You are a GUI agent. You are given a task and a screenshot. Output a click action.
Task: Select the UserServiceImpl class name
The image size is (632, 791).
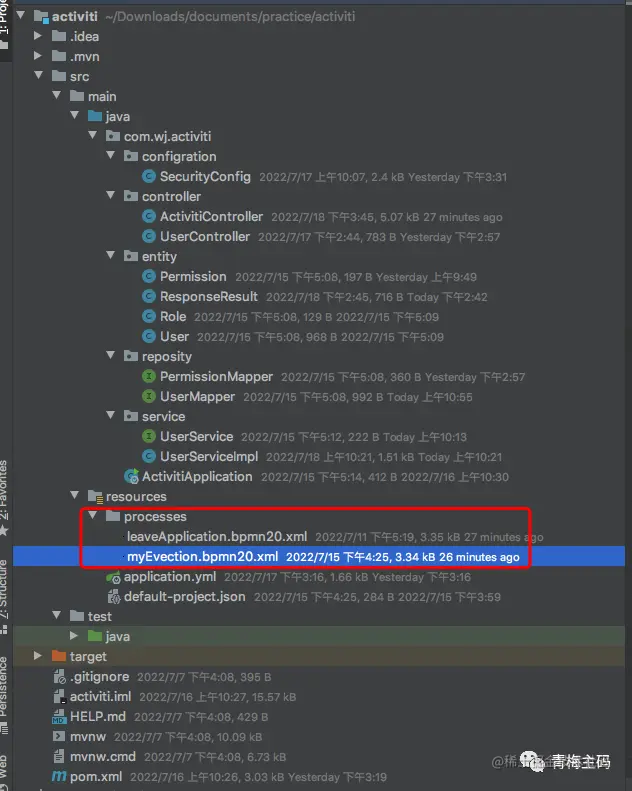pyautogui.click(x=209, y=456)
